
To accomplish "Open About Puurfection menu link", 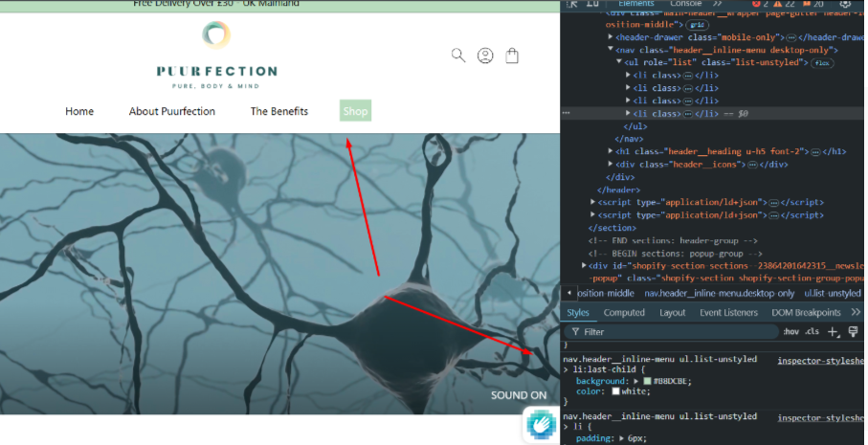I will coord(172,111).
